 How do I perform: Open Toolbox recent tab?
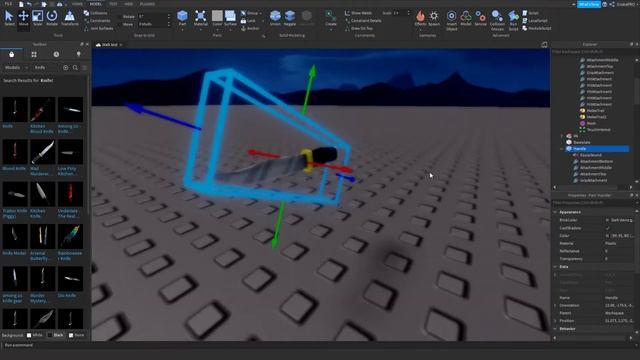[x=56, y=54]
